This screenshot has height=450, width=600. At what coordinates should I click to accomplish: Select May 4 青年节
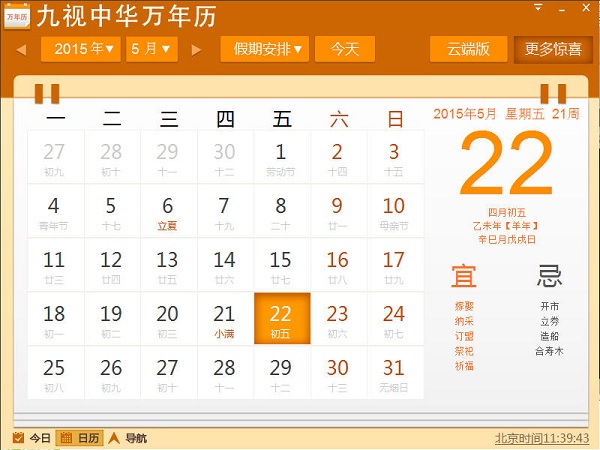coord(55,211)
